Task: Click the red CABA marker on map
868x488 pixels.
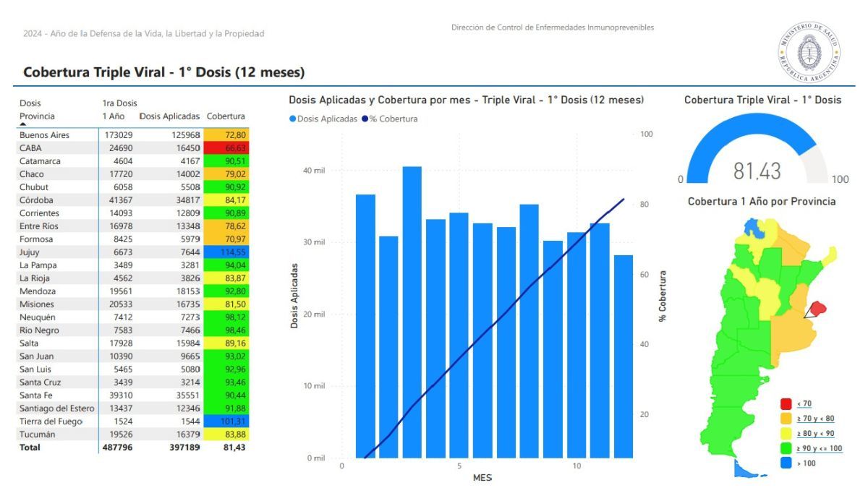Action: 817,309
